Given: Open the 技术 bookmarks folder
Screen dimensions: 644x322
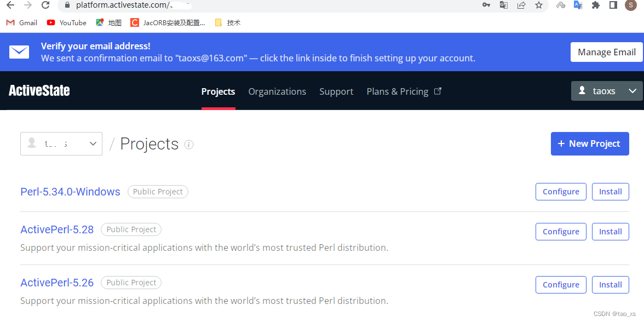Looking at the screenshot, I should coord(228,22).
